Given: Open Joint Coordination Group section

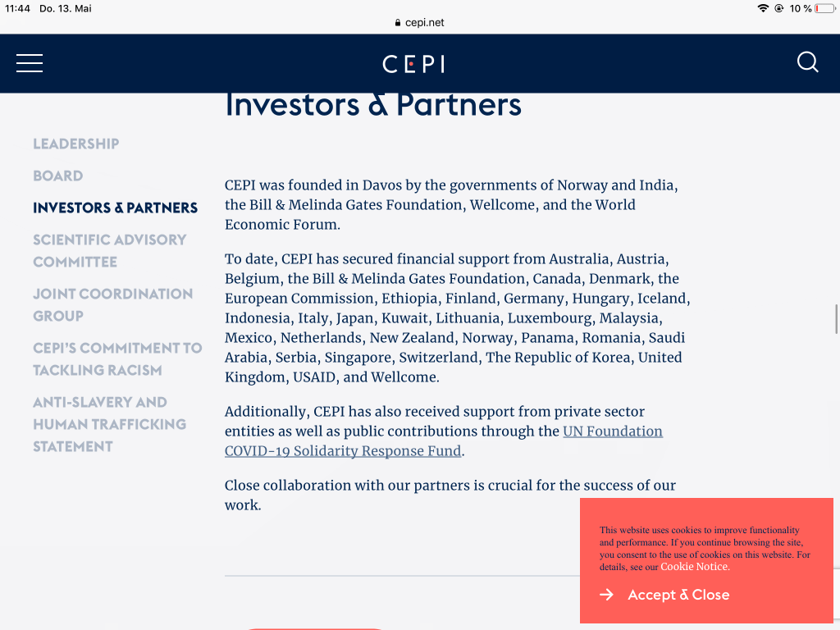Looking at the screenshot, I should (112, 304).
